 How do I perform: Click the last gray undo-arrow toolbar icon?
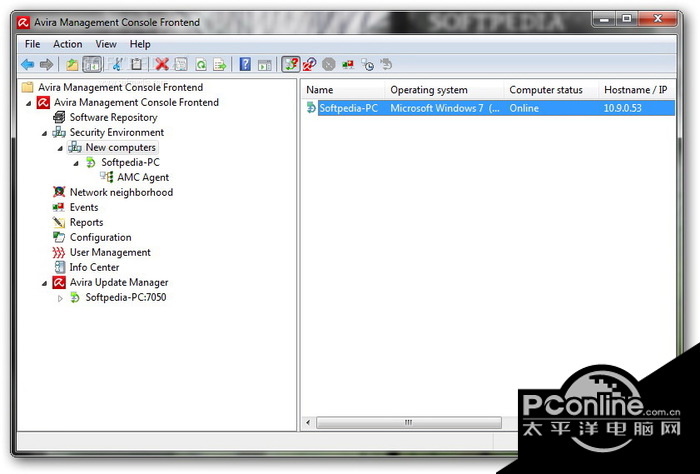[x=386, y=65]
